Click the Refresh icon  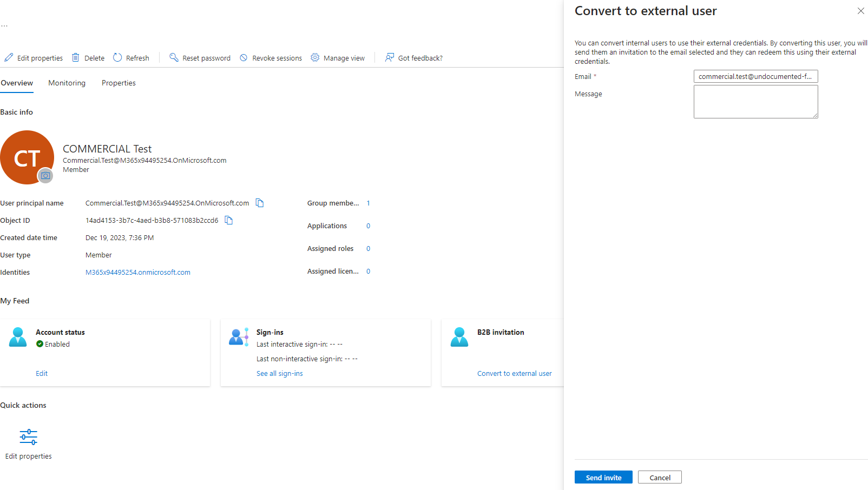[x=117, y=57]
